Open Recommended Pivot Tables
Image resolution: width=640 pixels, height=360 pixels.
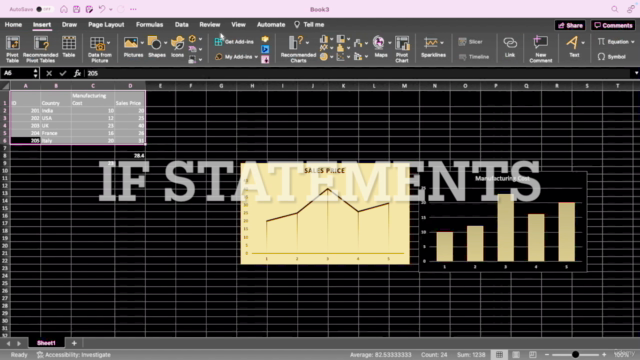coord(40,49)
